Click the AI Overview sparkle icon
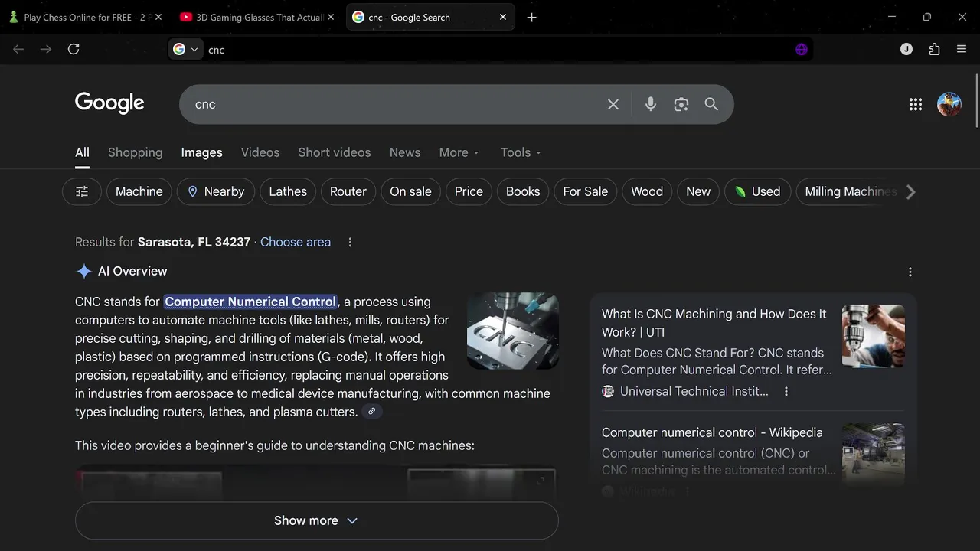The image size is (980, 551). (83, 271)
